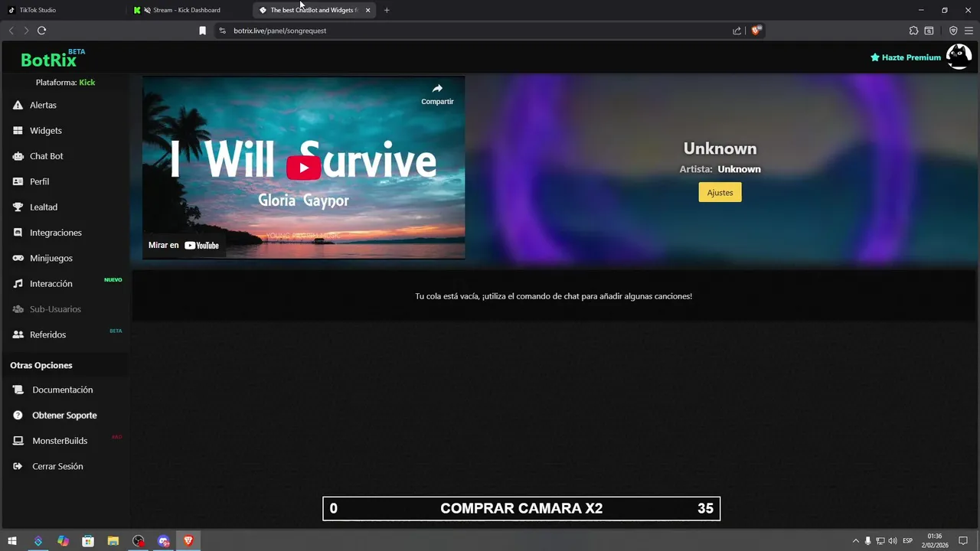Open OBS Studio from taskbar
This screenshot has height=551, width=980.
click(139, 541)
